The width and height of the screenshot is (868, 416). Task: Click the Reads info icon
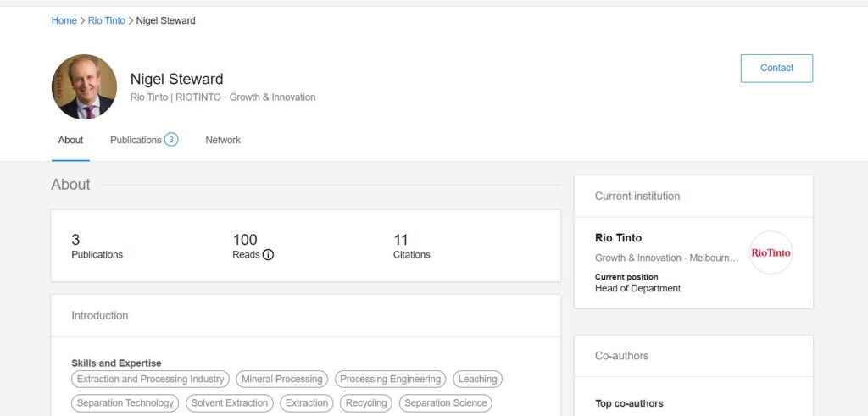click(x=268, y=254)
